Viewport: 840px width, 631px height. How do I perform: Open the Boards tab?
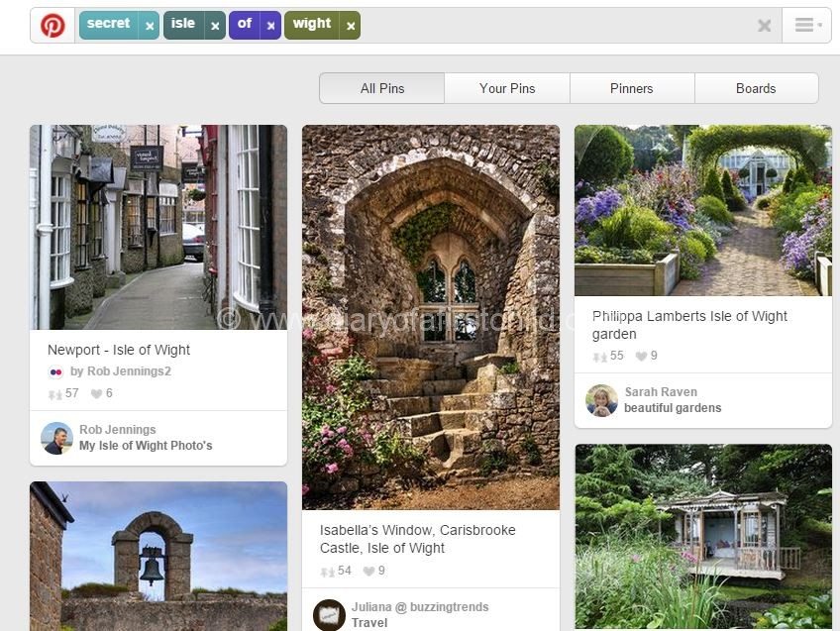(x=756, y=88)
